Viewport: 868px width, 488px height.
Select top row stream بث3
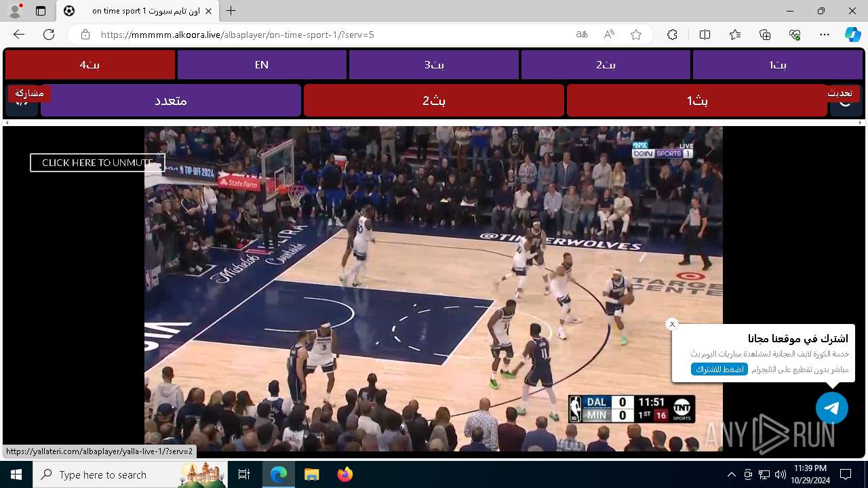pyautogui.click(x=434, y=64)
